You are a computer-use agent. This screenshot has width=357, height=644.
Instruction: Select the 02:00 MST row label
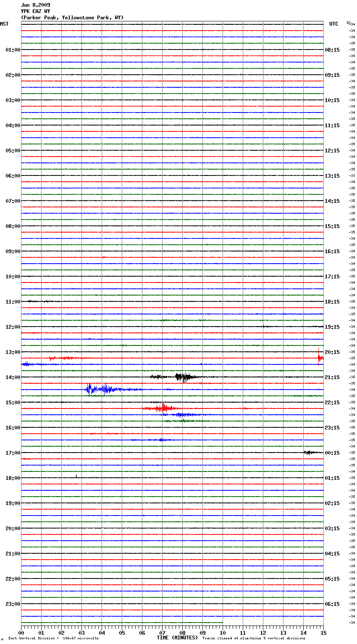point(13,75)
